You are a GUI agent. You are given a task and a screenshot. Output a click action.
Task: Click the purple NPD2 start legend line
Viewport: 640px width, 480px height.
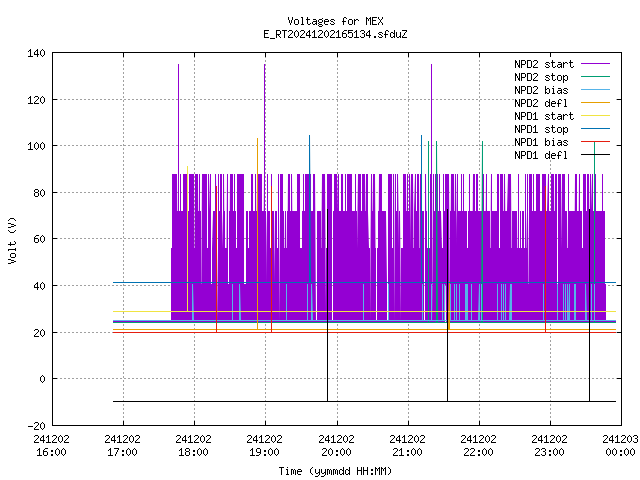(x=595, y=64)
